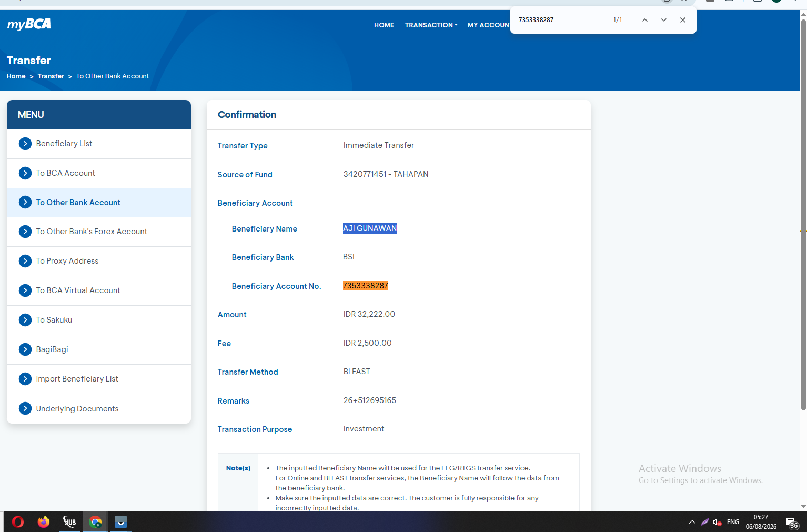Click the Home breadcrumb link
Image resolution: width=807 pixels, height=532 pixels.
(16, 76)
